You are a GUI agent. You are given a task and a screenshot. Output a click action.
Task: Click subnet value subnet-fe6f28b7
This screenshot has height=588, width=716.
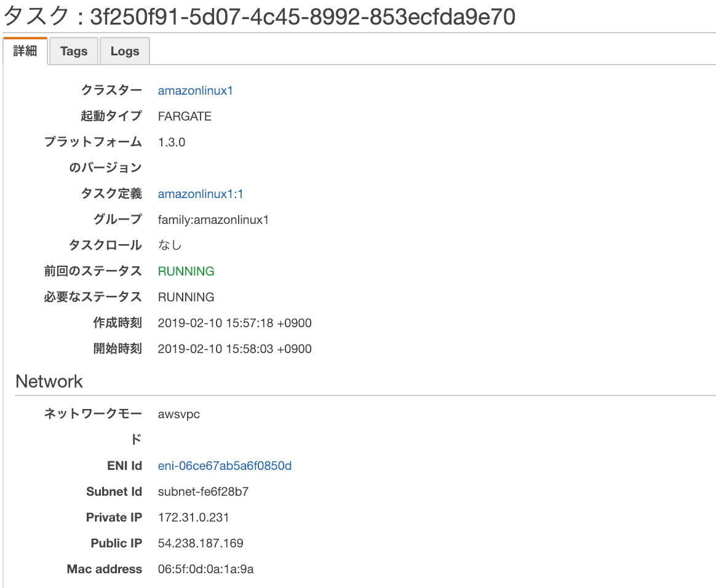coord(203,491)
